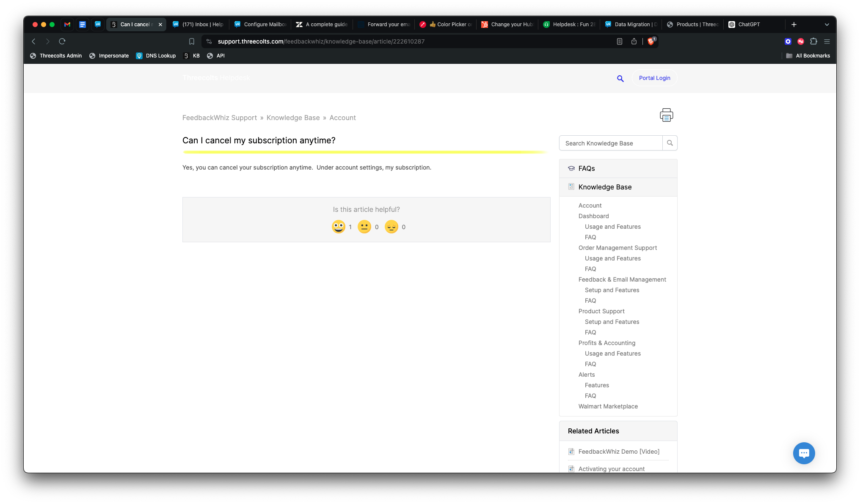Viewport: 860px width, 504px height.
Task: Bookmark this page icon
Action: (192, 41)
